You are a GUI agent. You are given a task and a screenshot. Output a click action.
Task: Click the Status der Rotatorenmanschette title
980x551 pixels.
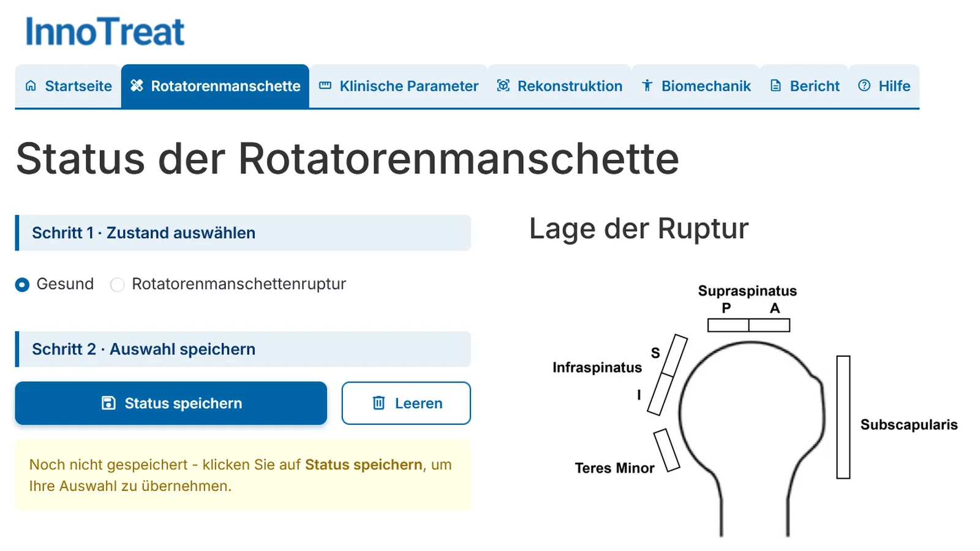pyautogui.click(x=347, y=159)
